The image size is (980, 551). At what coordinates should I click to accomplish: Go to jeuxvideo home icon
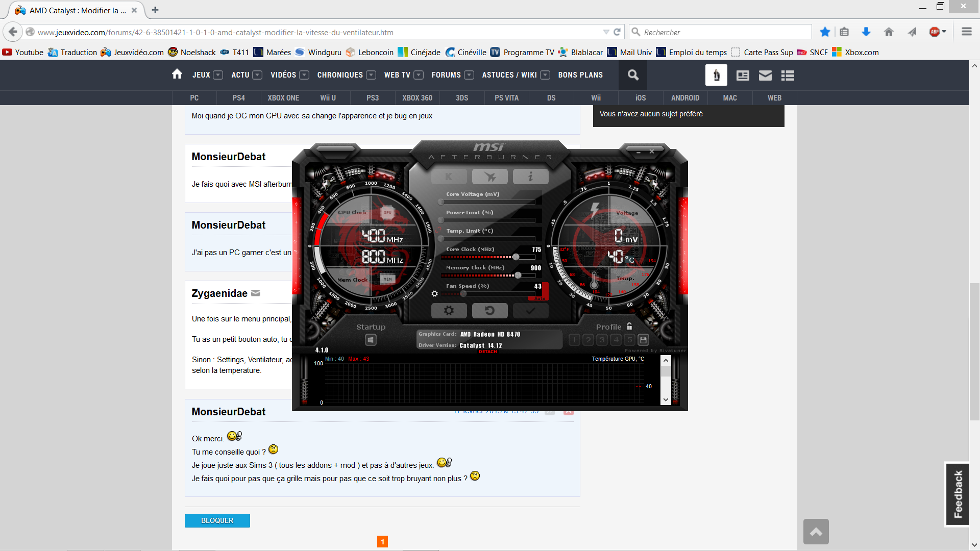click(177, 74)
